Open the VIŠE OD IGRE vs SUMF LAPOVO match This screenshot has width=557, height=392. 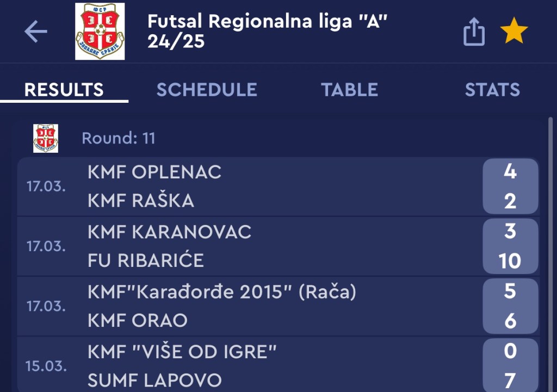click(245, 365)
